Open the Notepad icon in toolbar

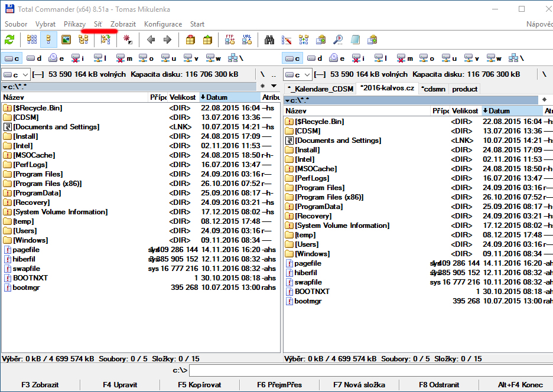pyautogui.click(x=355, y=40)
